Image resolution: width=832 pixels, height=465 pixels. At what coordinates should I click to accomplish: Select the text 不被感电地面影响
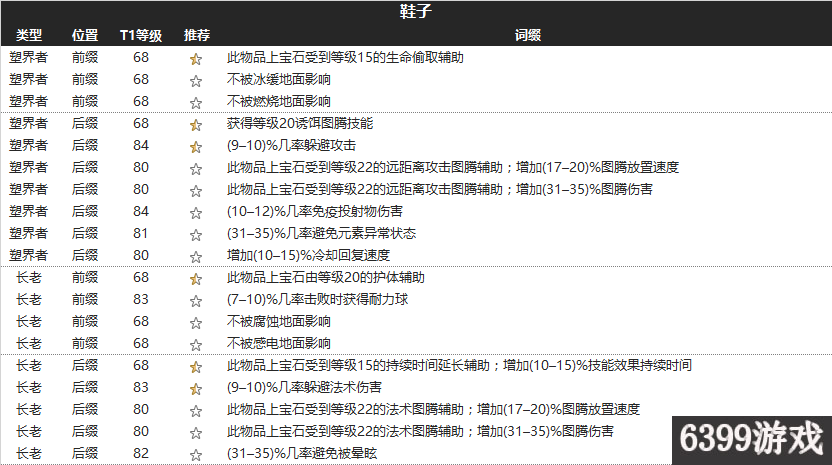point(279,343)
